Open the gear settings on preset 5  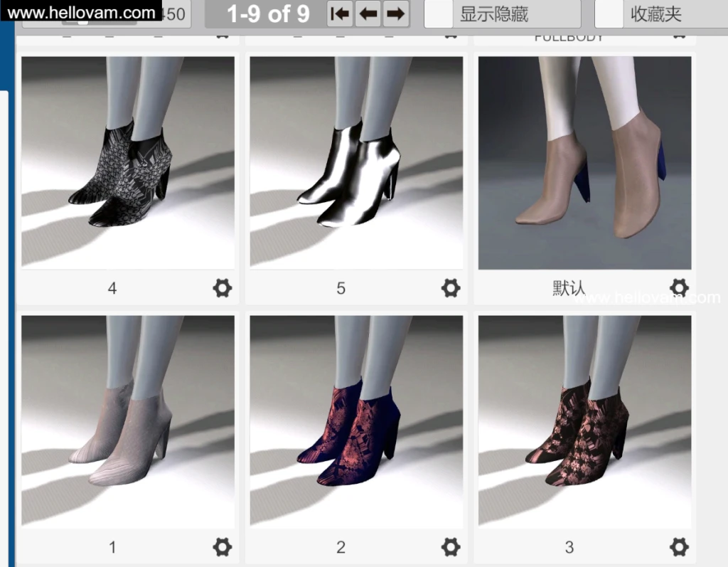point(451,288)
